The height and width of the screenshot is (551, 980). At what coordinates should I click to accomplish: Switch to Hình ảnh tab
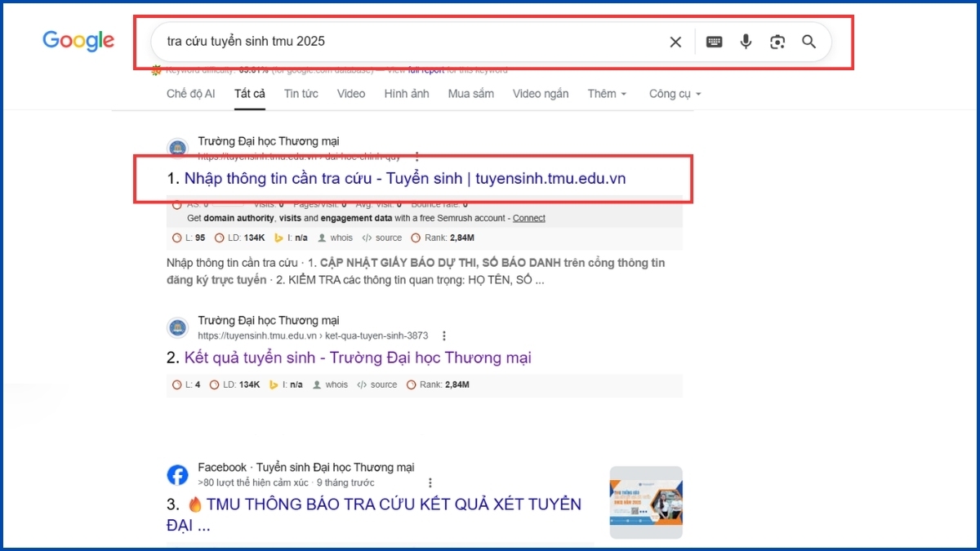(x=407, y=94)
